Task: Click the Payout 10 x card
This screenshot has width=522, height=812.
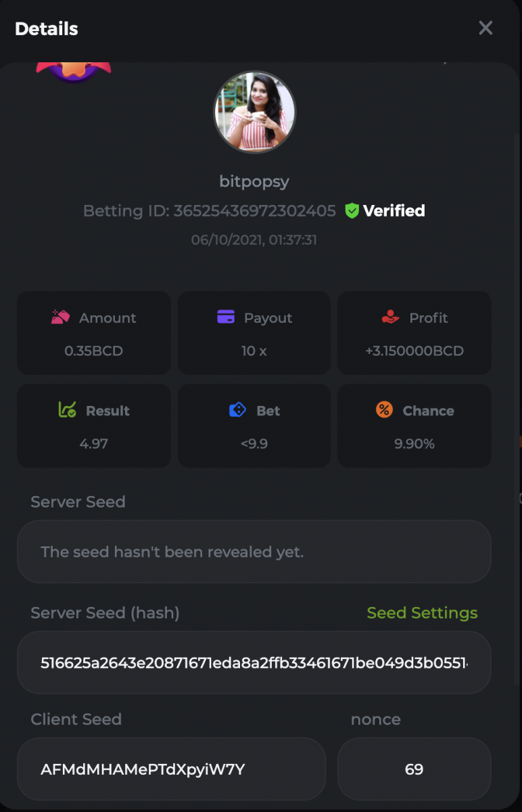Action: (254, 333)
